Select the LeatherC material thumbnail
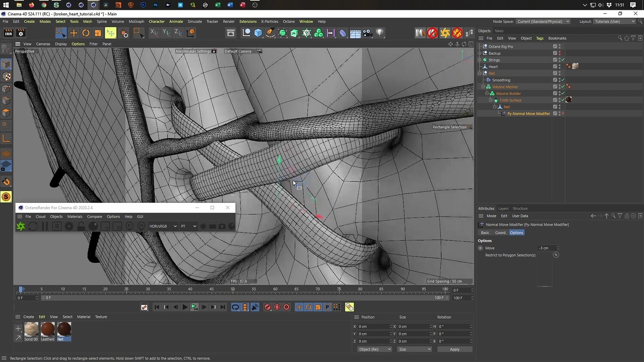This screenshot has height=362, width=644. pyautogui.click(x=48, y=329)
